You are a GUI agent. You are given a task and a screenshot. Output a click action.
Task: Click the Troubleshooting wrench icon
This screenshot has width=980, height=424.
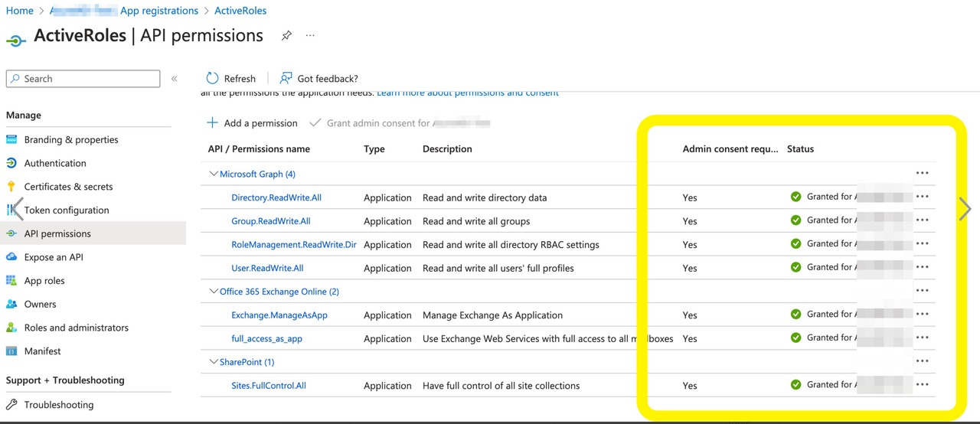tap(11, 405)
